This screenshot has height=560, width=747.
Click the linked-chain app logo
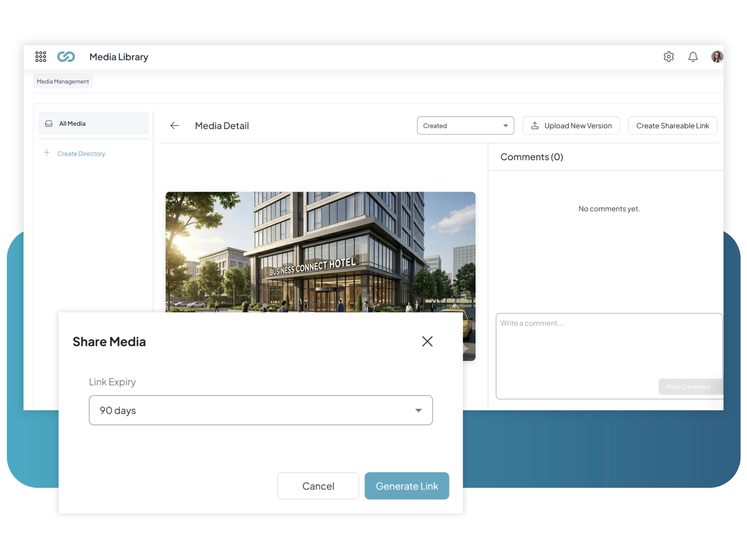66,57
